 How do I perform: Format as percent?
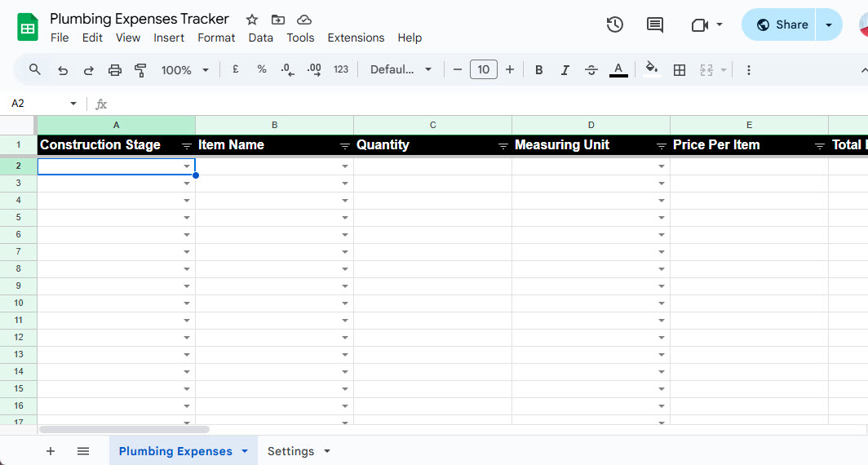click(262, 70)
